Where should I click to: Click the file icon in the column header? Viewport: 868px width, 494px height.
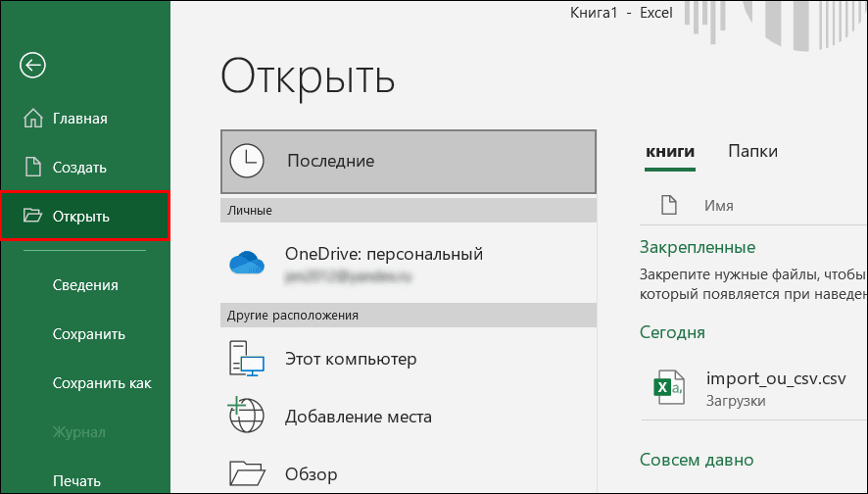click(x=669, y=206)
